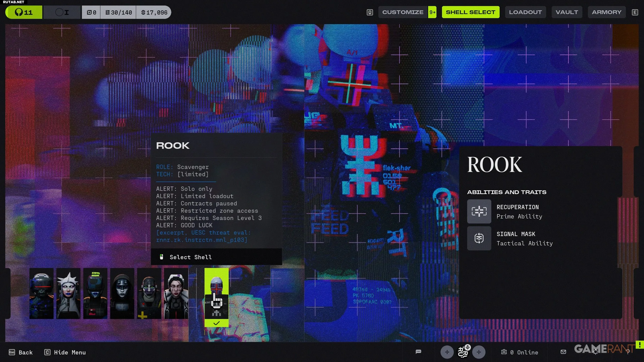This screenshot has height=362, width=644.
Task: Click the Signal Mask tactical ability icon
Action: [x=479, y=238]
